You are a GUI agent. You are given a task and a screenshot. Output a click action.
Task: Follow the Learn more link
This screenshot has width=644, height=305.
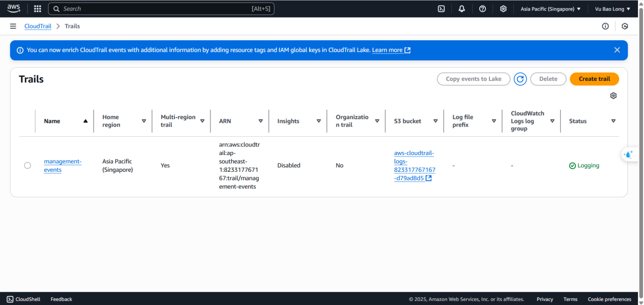[387, 50]
